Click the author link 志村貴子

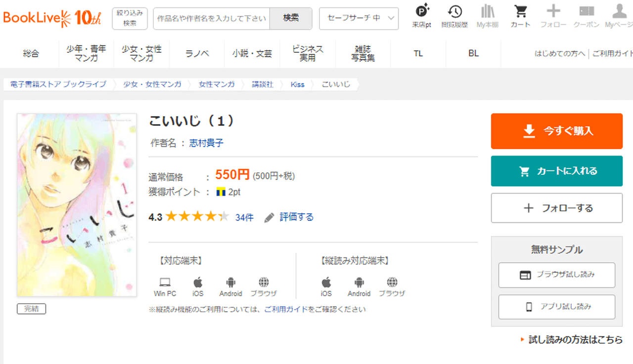[x=206, y=143]
